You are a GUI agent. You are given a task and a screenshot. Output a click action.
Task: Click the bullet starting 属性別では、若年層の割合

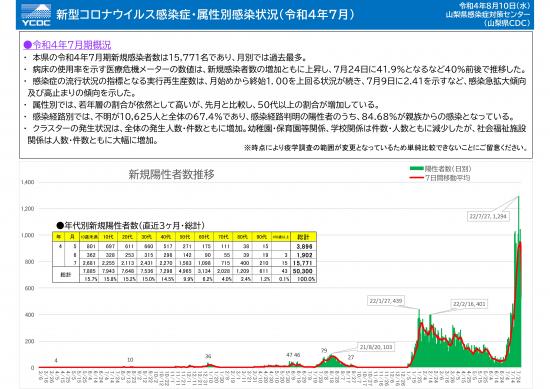[201, 105]
